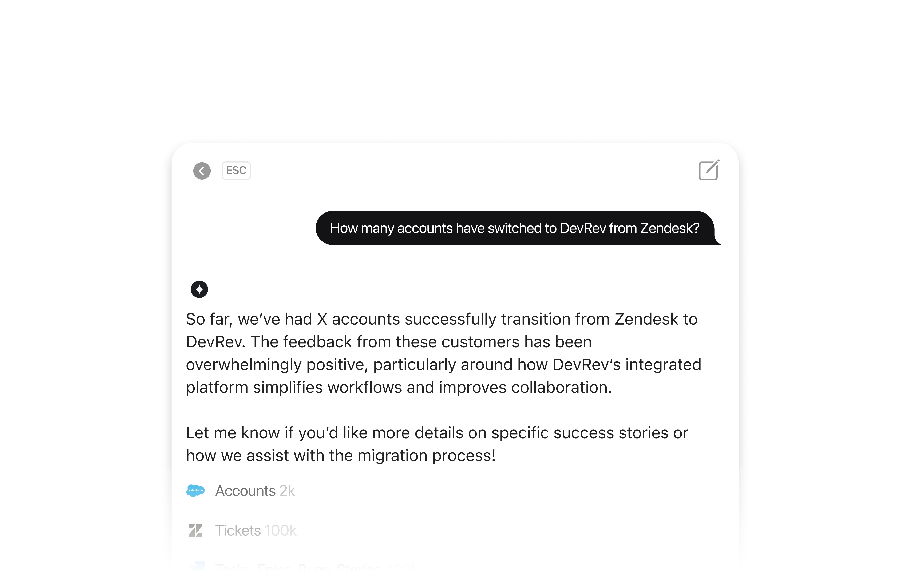Click the black sparkle assistant avatar
The width and height of the screenshot is (910, 588).
[199, 289]
